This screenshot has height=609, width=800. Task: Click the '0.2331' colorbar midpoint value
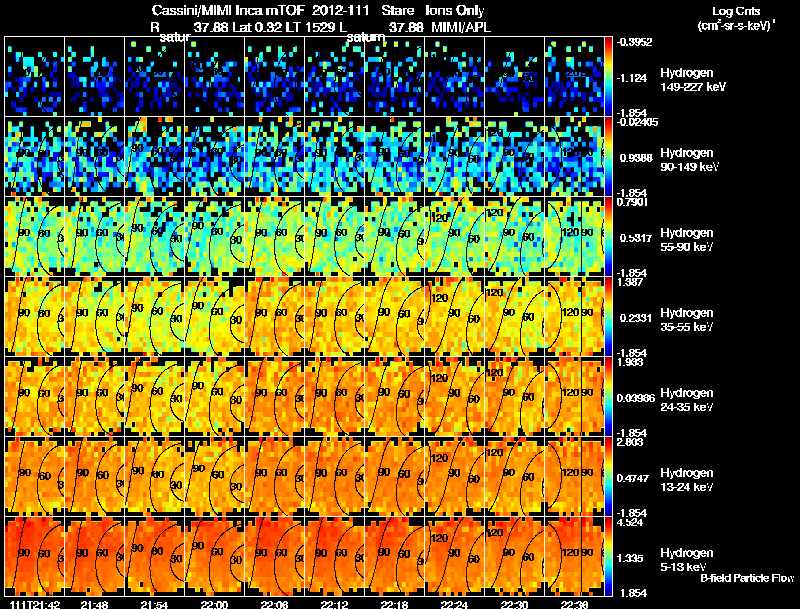[x=634, y=318]
